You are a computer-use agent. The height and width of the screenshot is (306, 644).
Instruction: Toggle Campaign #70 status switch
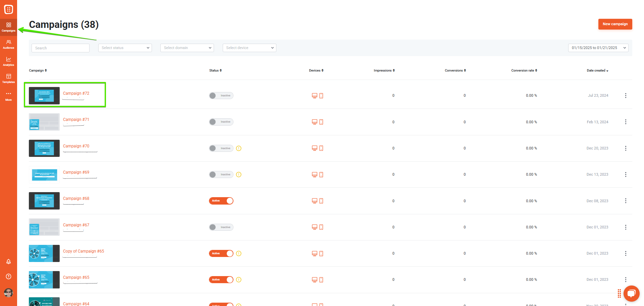click(x=221, y=148)
